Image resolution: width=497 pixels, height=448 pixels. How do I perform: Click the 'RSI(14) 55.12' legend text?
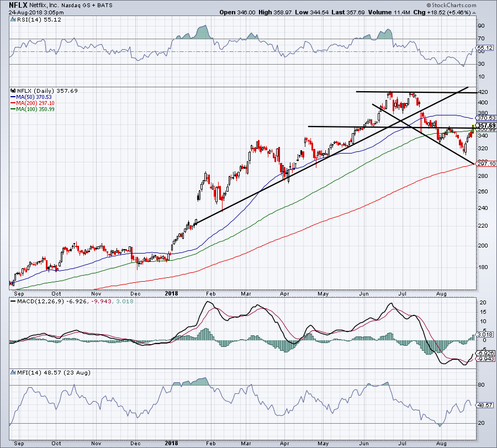point(39,20)
